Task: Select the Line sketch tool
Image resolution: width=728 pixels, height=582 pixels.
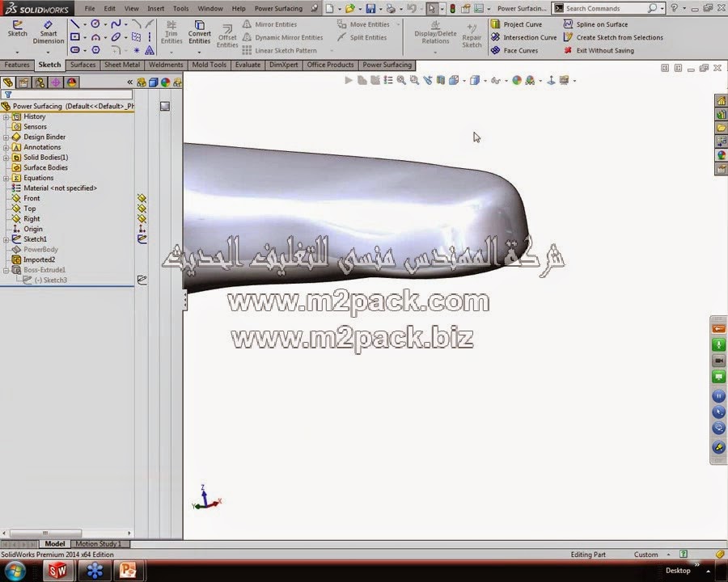Action: 74,24
